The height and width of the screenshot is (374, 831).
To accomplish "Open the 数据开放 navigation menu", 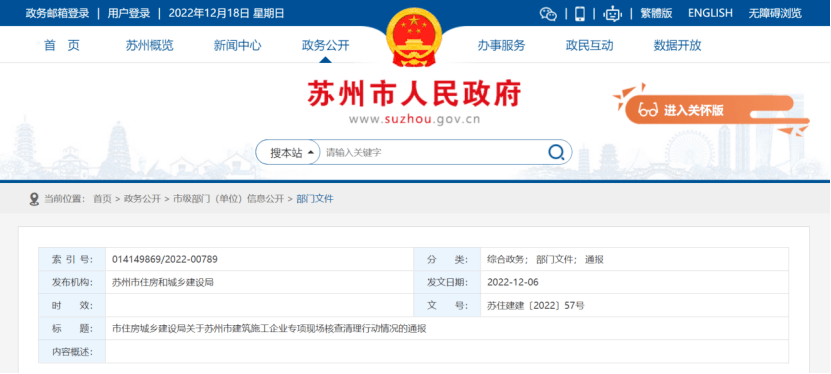I will pos(677,46).
